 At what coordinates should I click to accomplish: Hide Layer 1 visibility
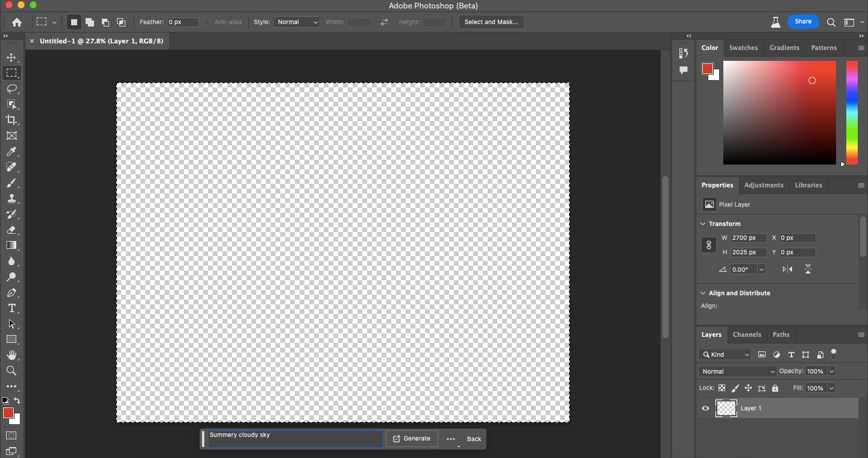705,409
